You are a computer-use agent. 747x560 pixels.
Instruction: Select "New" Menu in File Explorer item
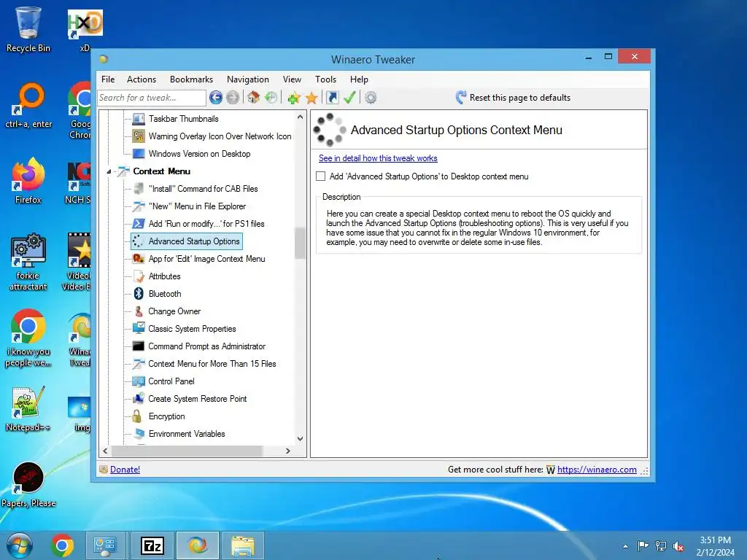[197, 206]
